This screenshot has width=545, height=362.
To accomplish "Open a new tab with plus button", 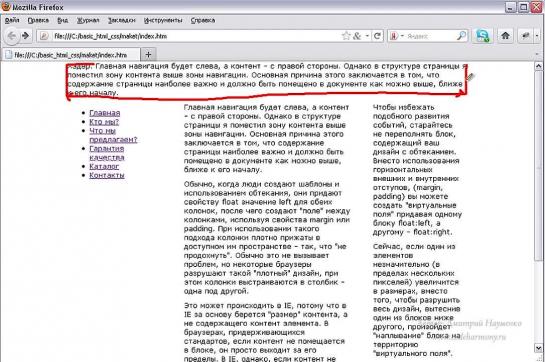I will [148, 55].
